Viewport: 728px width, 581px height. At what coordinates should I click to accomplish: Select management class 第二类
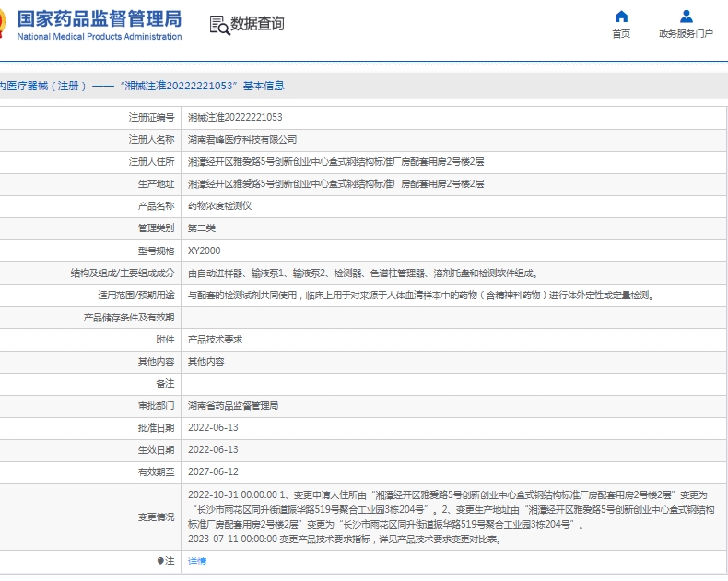[x=202, y=228]
